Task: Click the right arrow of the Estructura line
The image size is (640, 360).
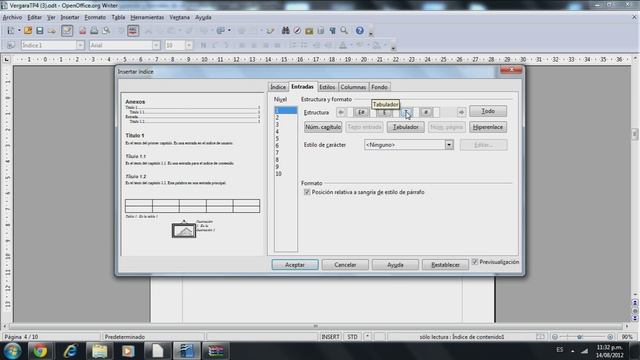Action: (461, 112)
